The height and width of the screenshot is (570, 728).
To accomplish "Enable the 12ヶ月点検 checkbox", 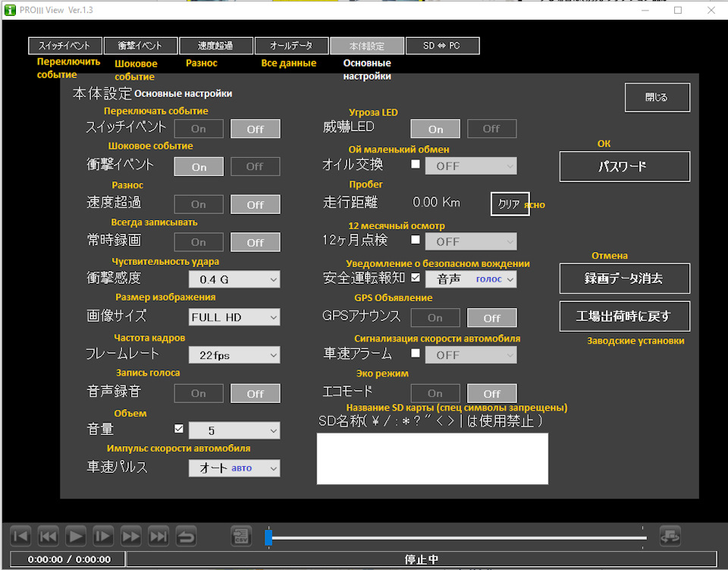I will pos(416,240).
